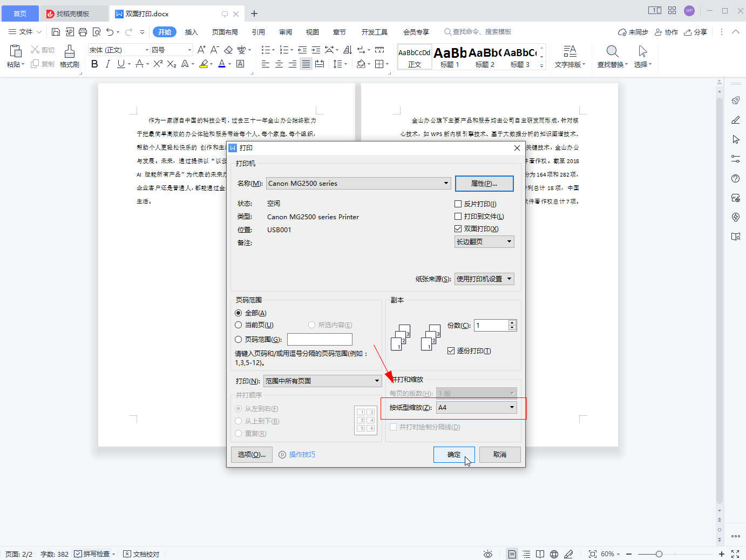
Task: Toggle duplex printing checkbox
Action: (458, 228)
